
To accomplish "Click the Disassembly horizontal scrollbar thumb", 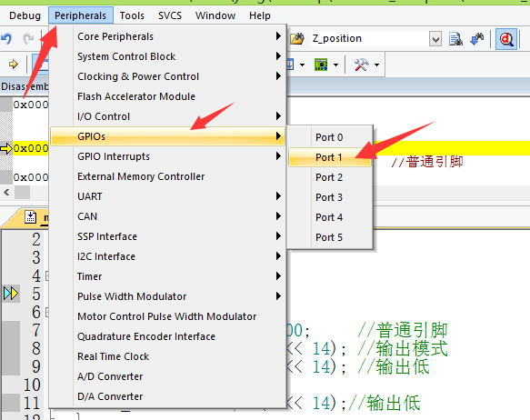I will click(x=23, y=193).
